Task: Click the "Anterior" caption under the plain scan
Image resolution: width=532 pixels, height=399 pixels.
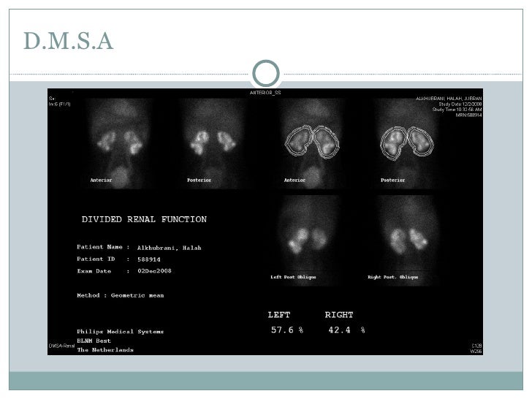Action: [x=101, y=180]
